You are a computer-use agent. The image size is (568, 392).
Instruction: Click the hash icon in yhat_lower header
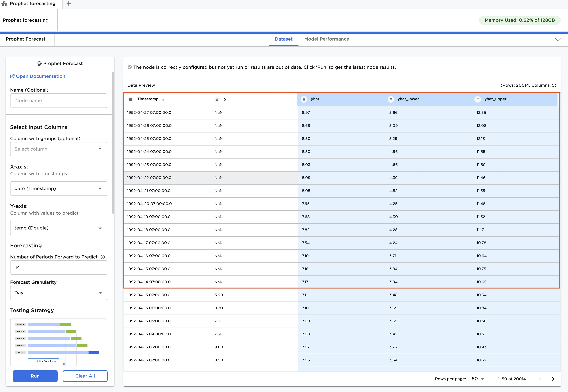pos(390,99)
